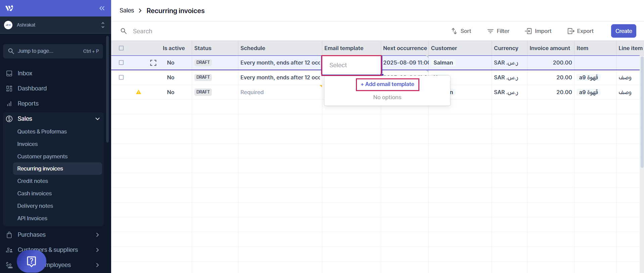644x273 pixels.
Task: Click the expand row icon in first row
Action: click(153, 63)
